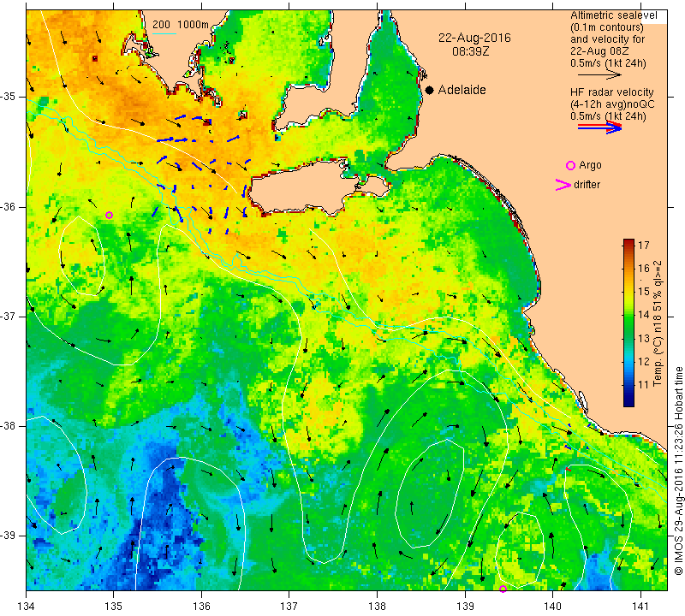
Task: Click the '200 1000m' isobath legend text
Action: 181,25
